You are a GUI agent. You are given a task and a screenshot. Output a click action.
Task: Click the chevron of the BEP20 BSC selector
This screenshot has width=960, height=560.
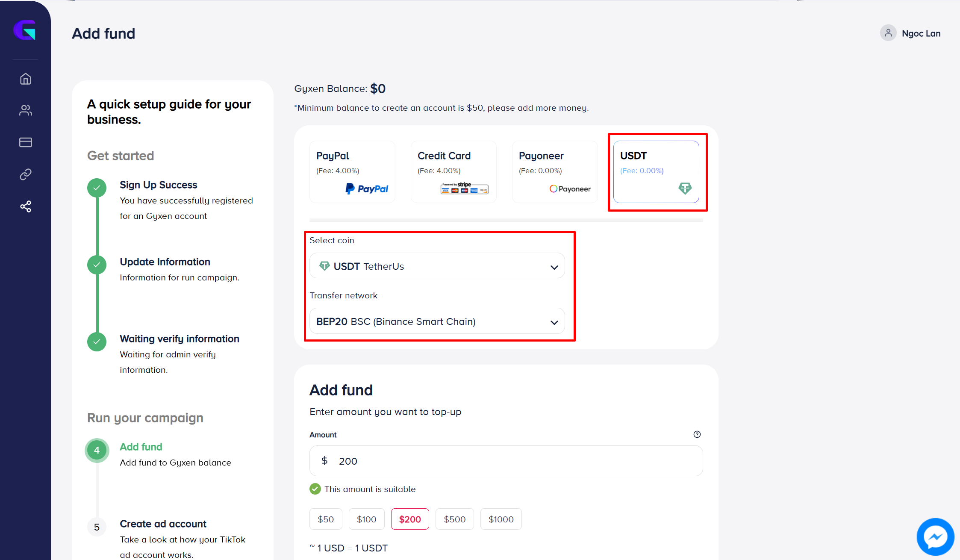click(554, 322)
